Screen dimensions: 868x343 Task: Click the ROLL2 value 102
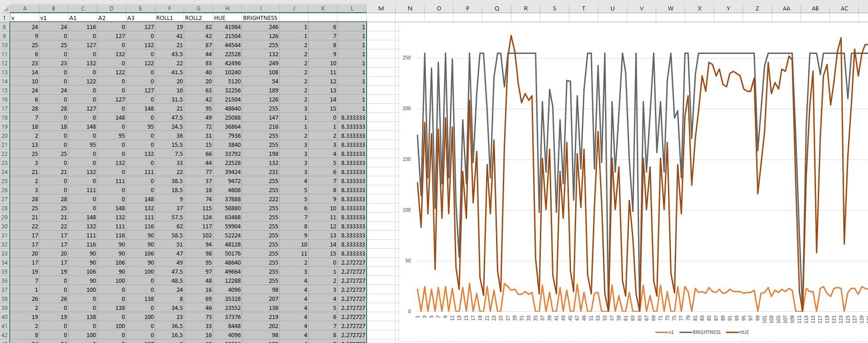tap(198, 235)
